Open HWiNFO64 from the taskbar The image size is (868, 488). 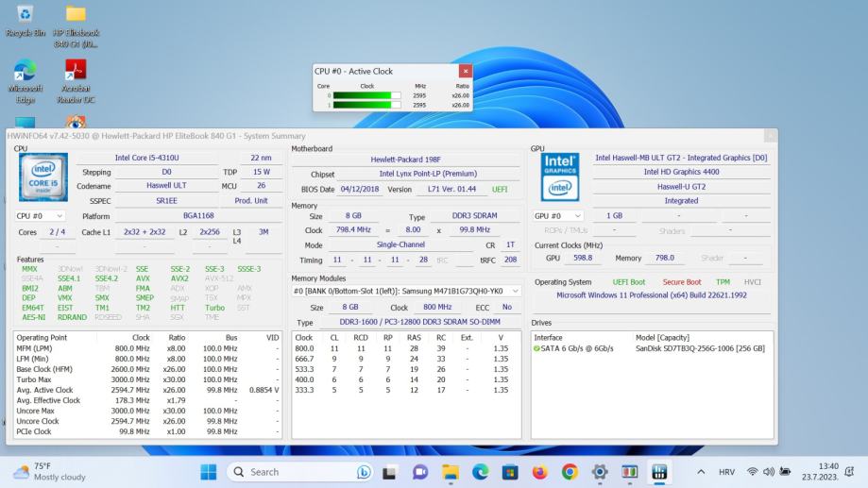658,471
